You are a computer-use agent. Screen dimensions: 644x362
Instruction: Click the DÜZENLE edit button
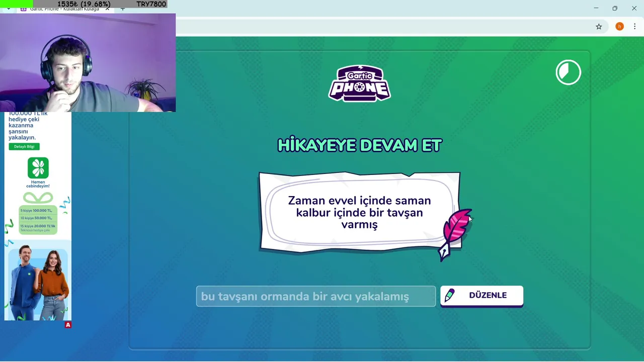click(x=481, y=296)
